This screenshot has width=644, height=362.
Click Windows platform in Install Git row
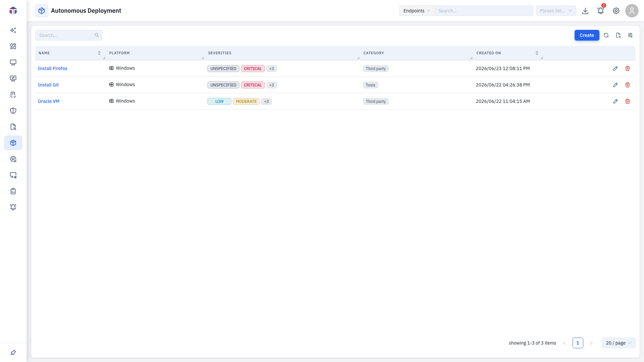point(122,84)
